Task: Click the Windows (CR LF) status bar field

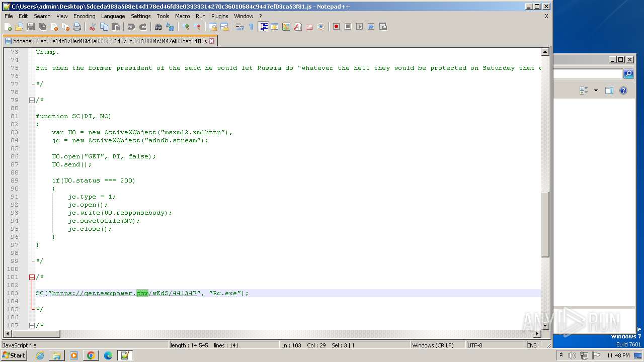Action: coord(438,345)
